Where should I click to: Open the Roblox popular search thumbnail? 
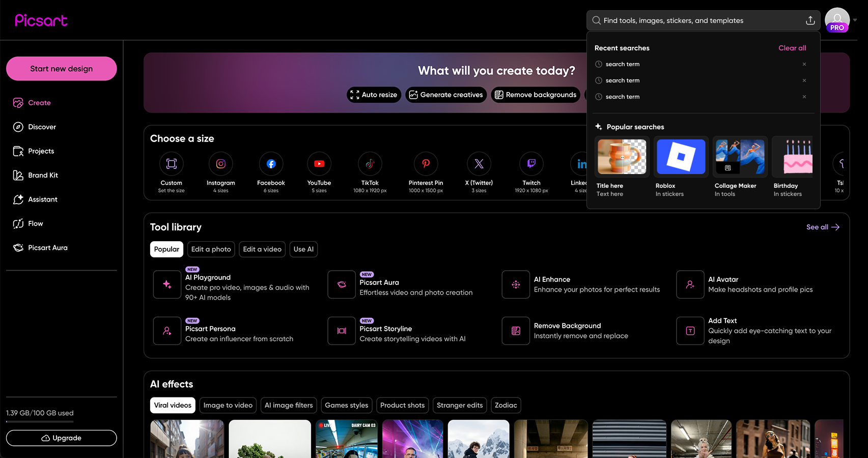pos(681,157)
